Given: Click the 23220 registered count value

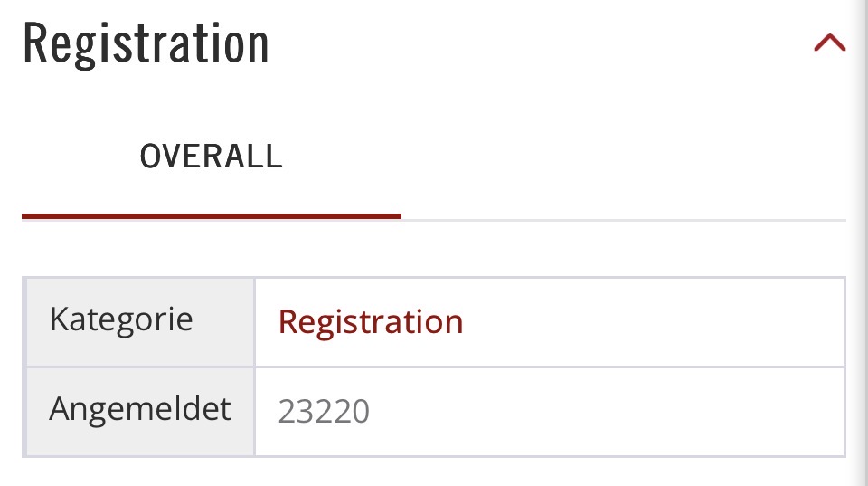Looking at the screenshot, I should (x=324, y=412).
